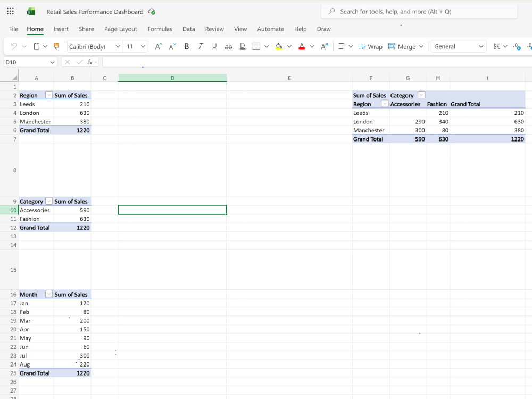
Task: Open alignment options dropdown arrow
Action: pos(351,46)
